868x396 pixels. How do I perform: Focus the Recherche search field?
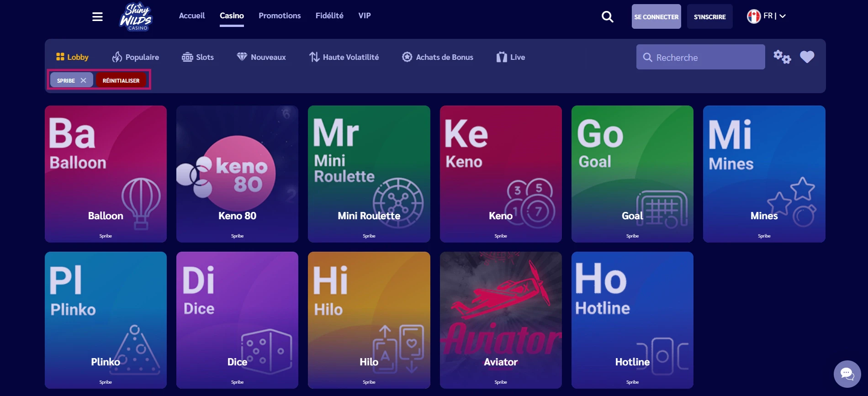(700, 57)
